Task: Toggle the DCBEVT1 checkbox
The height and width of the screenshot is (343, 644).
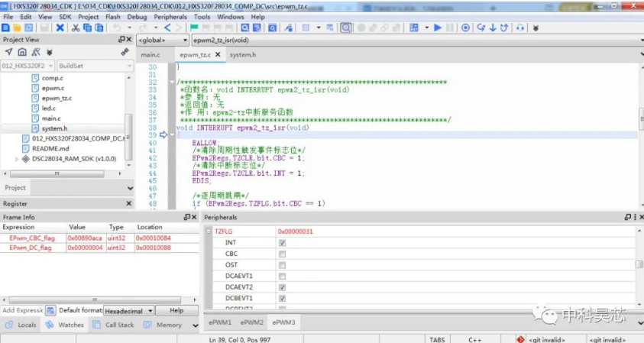Action: coord(282,298)
